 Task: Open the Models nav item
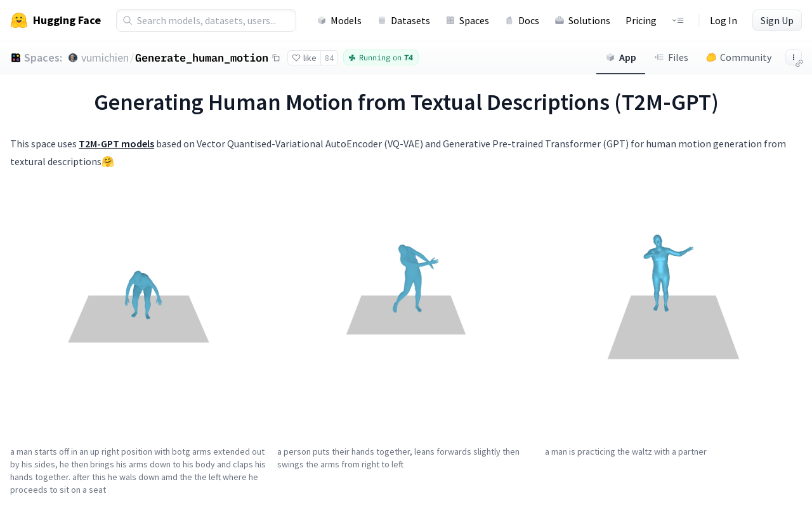click(339, 20)
